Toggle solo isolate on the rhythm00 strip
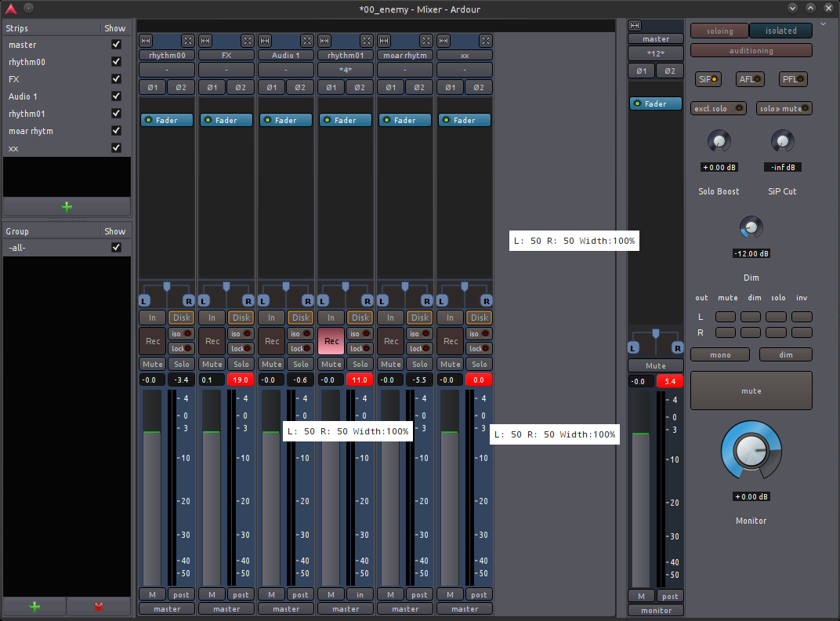Viewport: 840px width, 621px height. pos(181,333)
